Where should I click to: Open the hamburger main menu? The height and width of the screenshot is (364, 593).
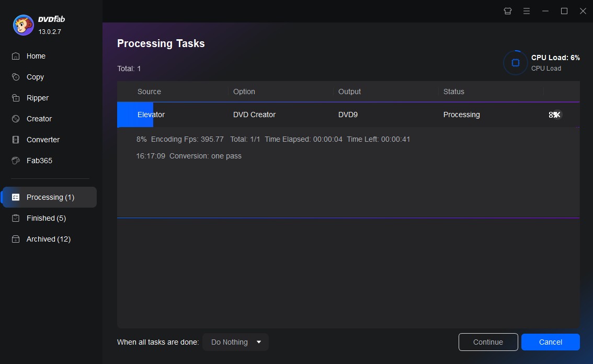pyautogui.click(x=527, y=10)
